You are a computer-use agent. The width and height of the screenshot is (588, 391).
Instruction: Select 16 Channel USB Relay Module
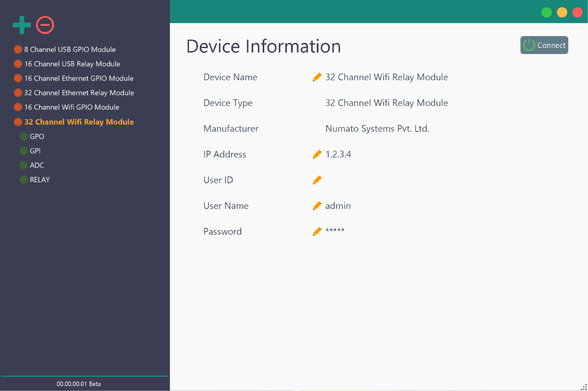coord(72,64)
